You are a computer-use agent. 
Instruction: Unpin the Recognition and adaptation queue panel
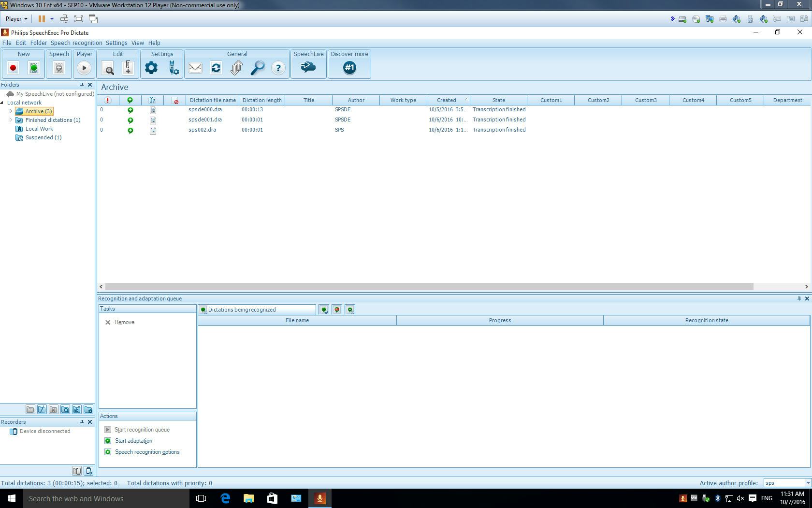(798, 299)
